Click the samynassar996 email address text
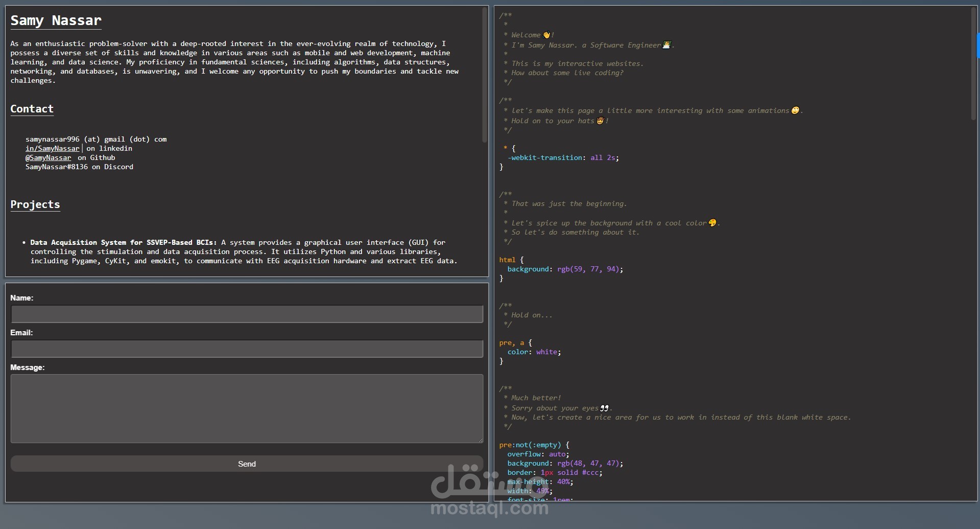This screenshot has width=980, height=529. pos(96,140)
